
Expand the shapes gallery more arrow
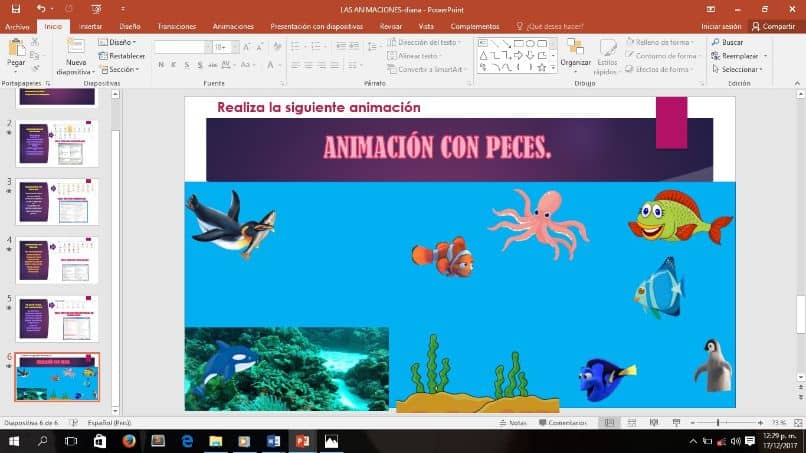tap(553, 67)
